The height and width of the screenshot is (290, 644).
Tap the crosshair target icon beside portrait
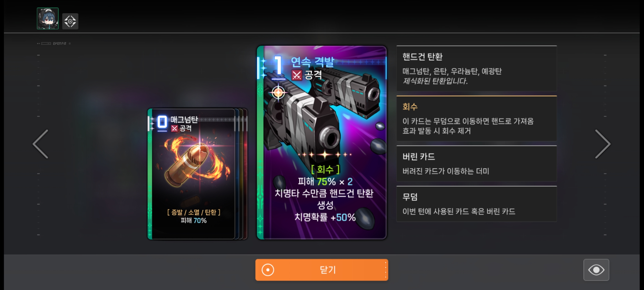[x=70, y=21]
